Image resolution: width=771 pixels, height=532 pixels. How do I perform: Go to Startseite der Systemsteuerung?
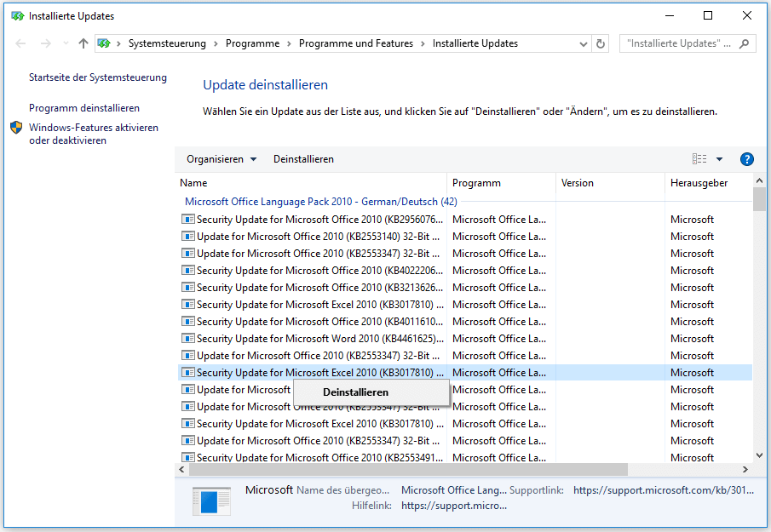tap(98, 77)
